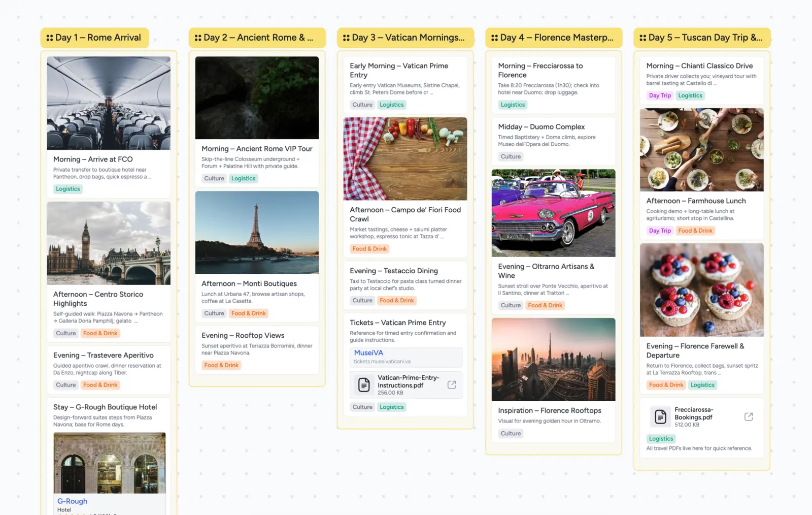Open the G-Rough hotel link

click(x=72, y=501)
